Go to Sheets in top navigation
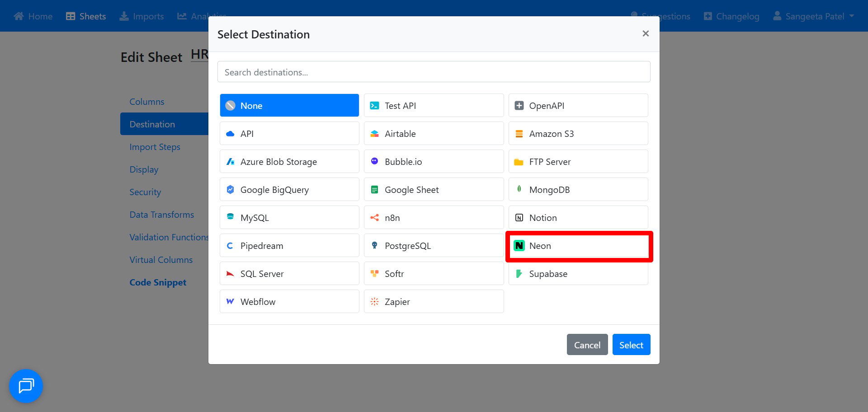 click(86, 16)
